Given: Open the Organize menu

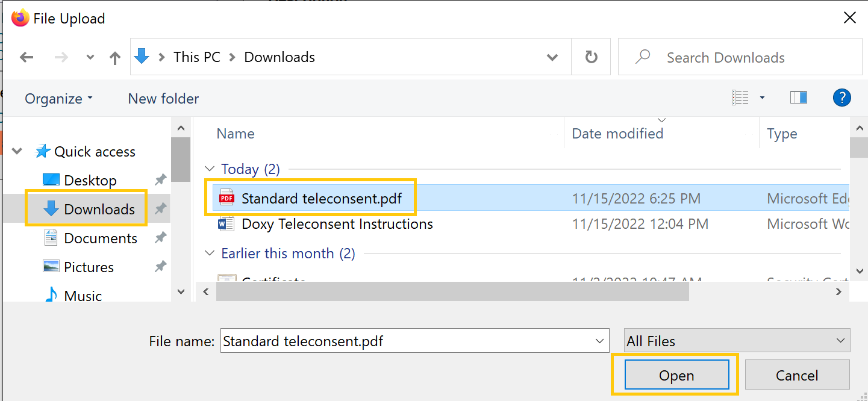Looking at the screenshot, I should tap(58, 99).
